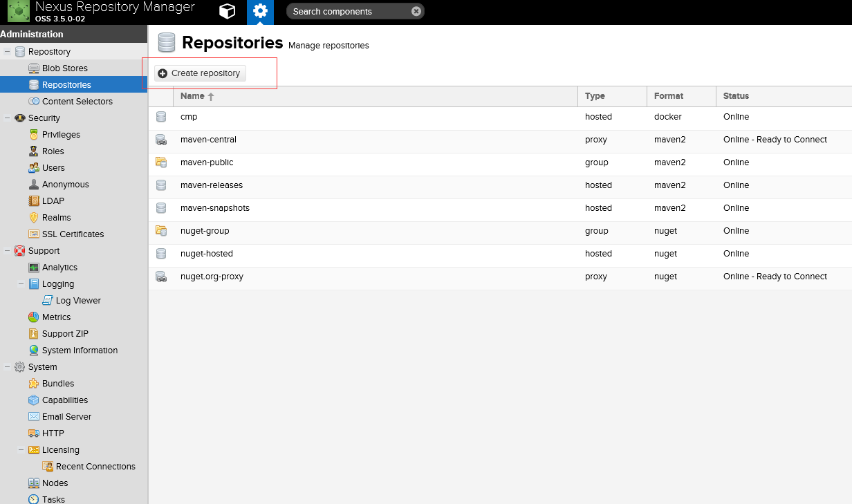
Task: Clear search with the X icon
Action: click(x=416, y=11)
